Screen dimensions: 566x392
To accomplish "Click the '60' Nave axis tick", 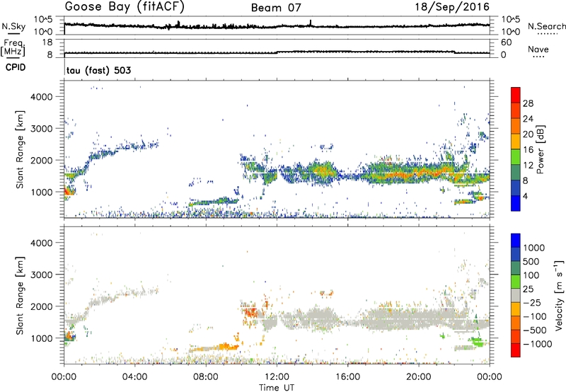I will pyautogui.click(x=507, y=42).
